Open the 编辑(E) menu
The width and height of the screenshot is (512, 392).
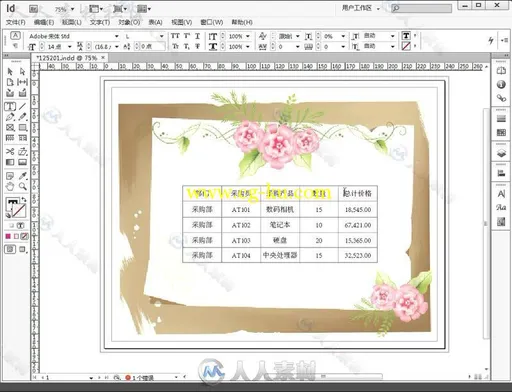(44, 22)
